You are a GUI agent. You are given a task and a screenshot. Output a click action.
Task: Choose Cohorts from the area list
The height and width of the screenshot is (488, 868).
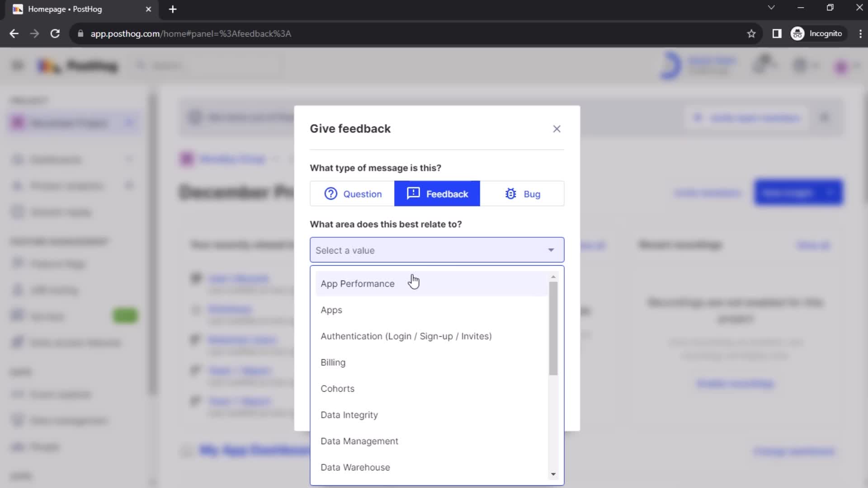click(x=431, y=389)
